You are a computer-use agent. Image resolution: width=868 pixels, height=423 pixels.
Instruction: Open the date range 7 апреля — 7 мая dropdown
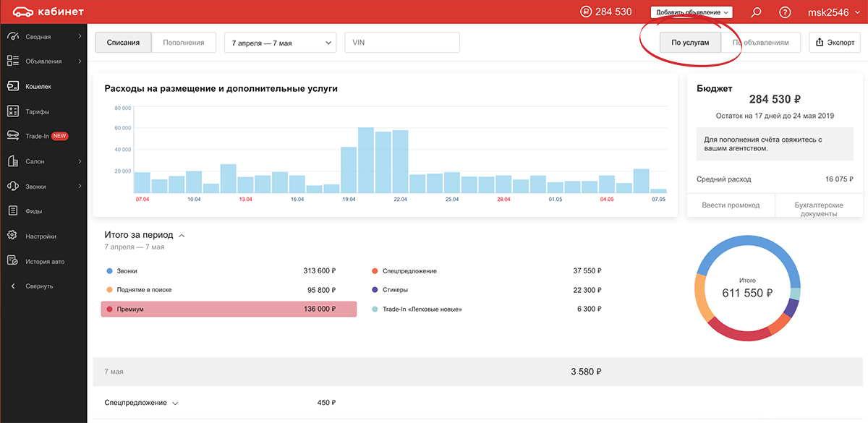(x=280, y=43)
